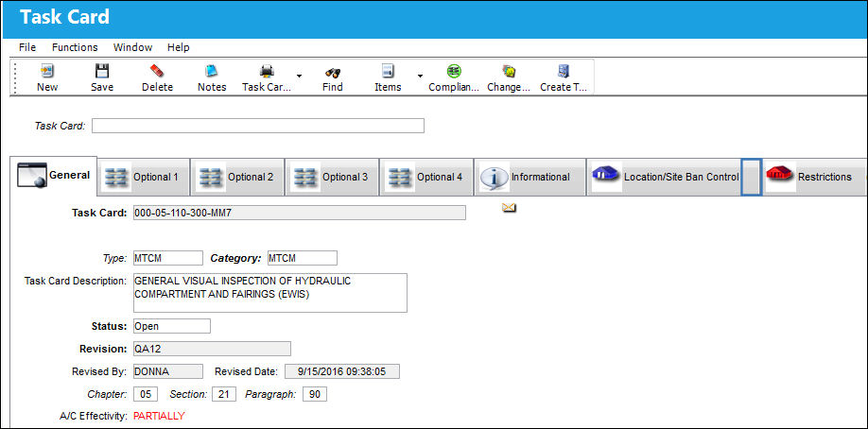Click the Status field showing Open
Screen dimensions: 868x429
tap(172, 326)
